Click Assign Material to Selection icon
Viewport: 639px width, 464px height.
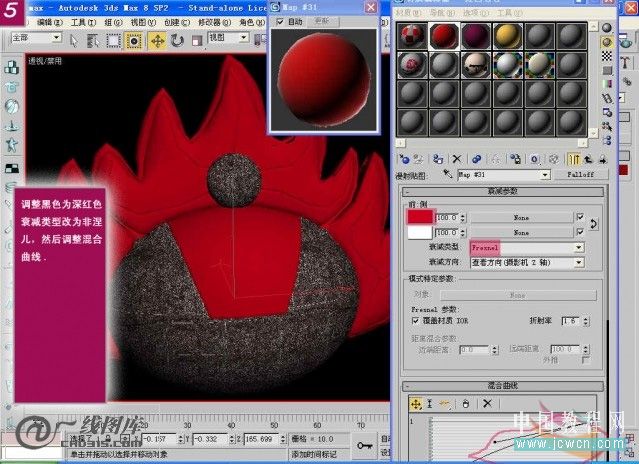(438, 159)
